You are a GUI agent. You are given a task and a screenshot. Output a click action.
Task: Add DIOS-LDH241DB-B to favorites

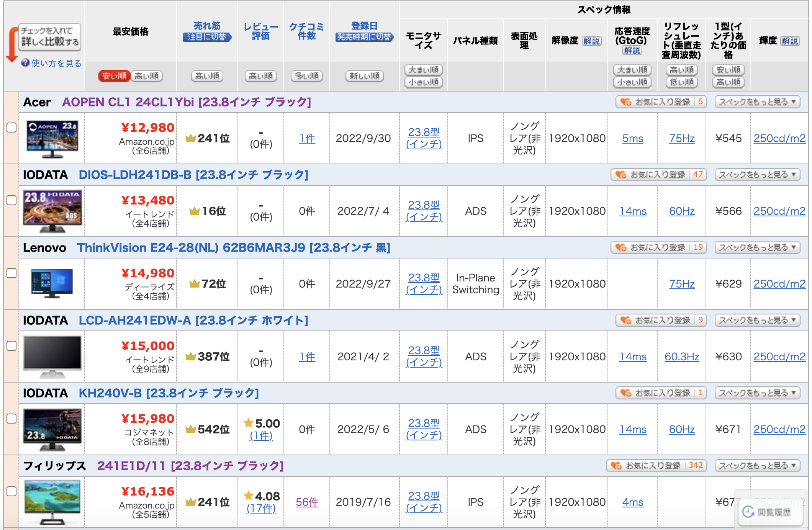(658, 175)
